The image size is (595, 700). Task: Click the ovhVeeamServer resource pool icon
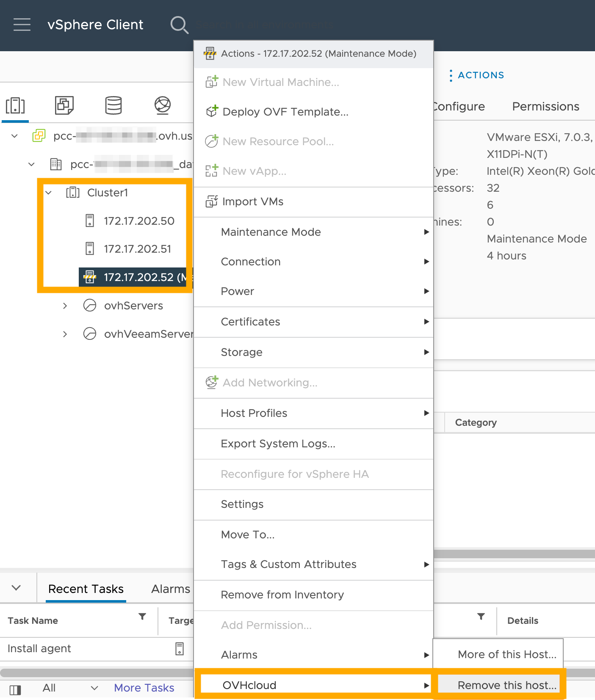90,333
